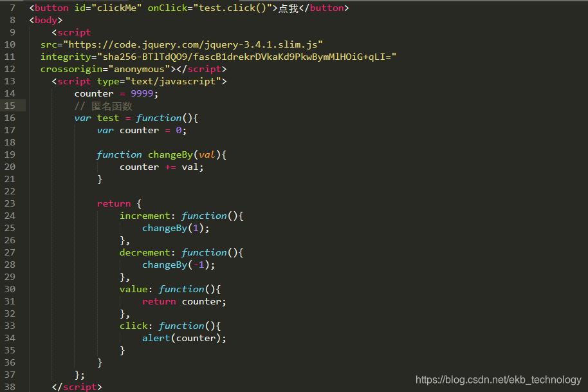Click 'return counter;' on line 31

(184, 302)
